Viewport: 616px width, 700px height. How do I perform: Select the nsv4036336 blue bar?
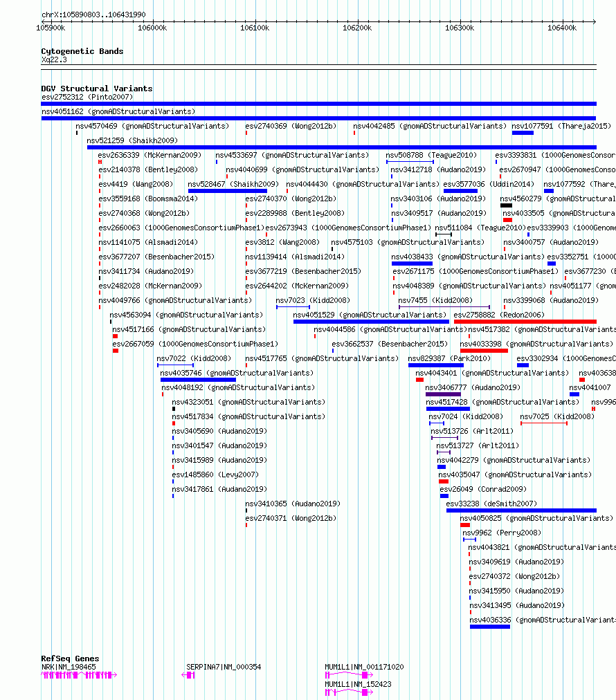(x=489, y=627)
